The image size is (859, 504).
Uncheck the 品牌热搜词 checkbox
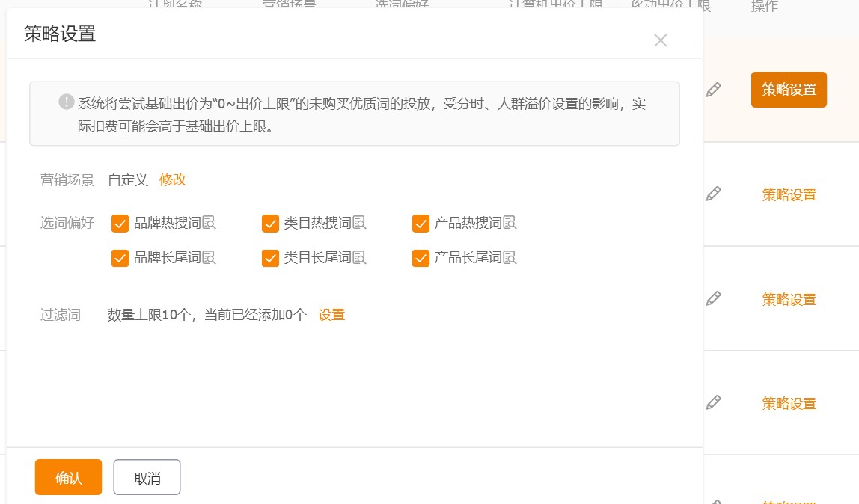[x=120, y=222]
